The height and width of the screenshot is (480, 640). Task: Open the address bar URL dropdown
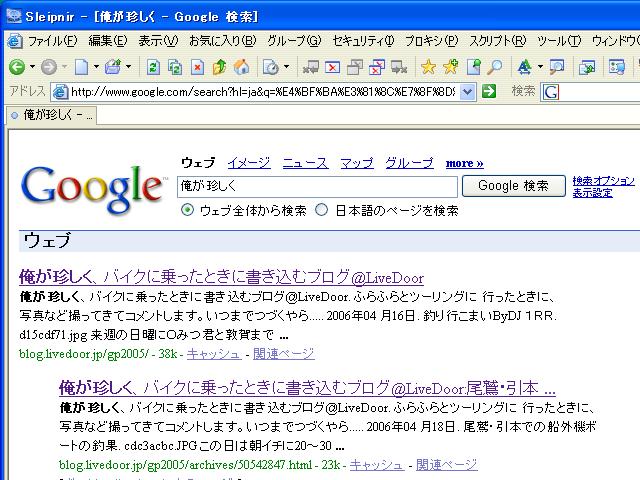[467, 92]
